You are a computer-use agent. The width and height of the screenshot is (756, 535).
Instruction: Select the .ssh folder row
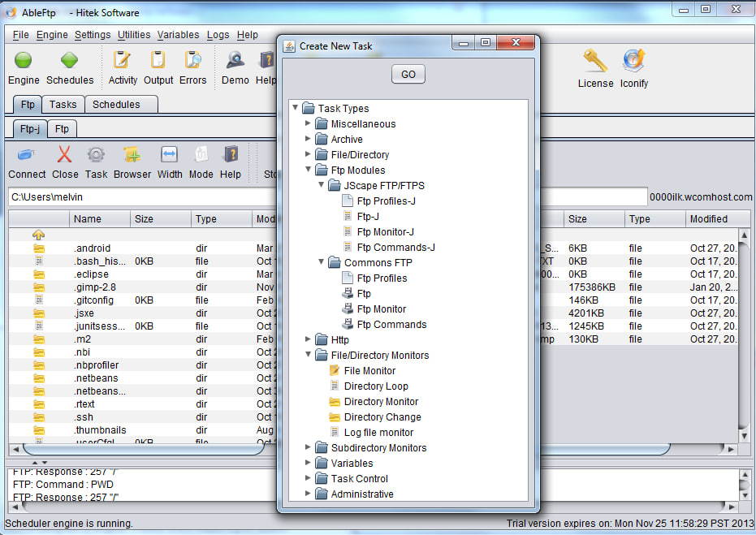(x=142, y=417)
